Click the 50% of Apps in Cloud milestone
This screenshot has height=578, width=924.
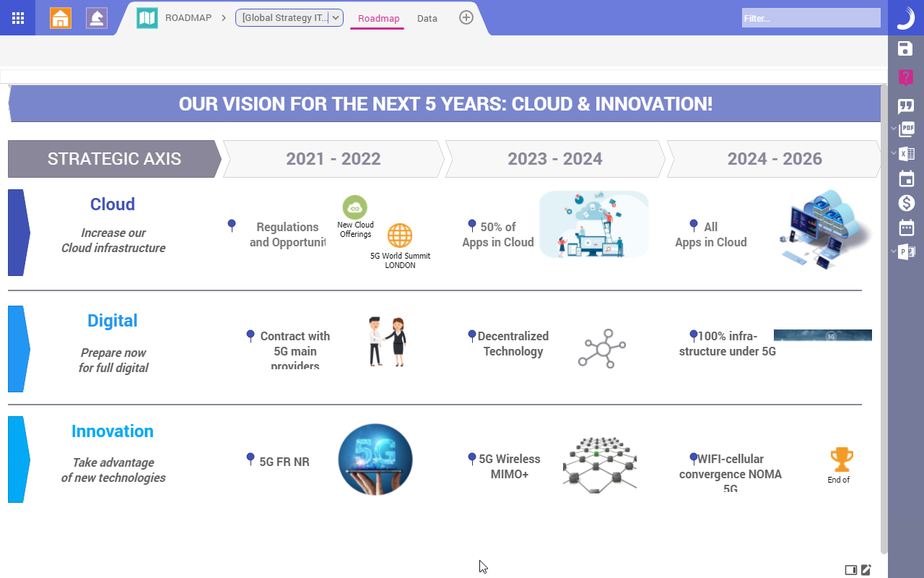(x=498, y=235)
